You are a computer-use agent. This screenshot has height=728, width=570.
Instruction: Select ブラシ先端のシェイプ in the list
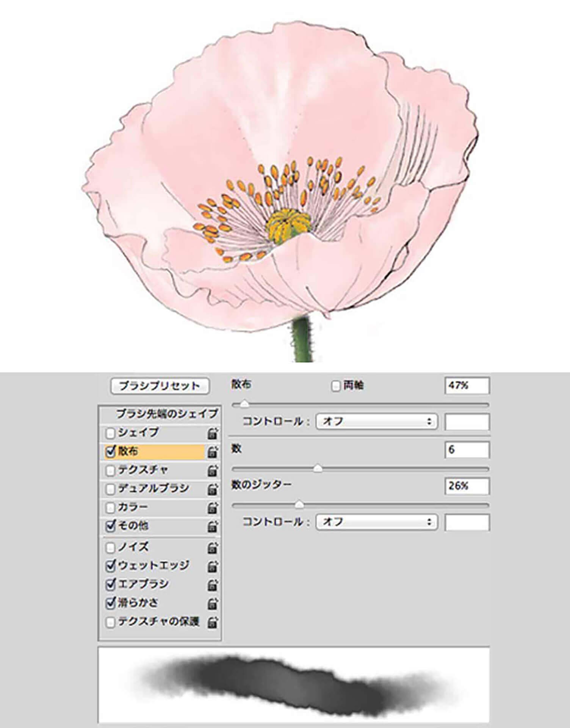pyautogui.click(x=166, y=414)
